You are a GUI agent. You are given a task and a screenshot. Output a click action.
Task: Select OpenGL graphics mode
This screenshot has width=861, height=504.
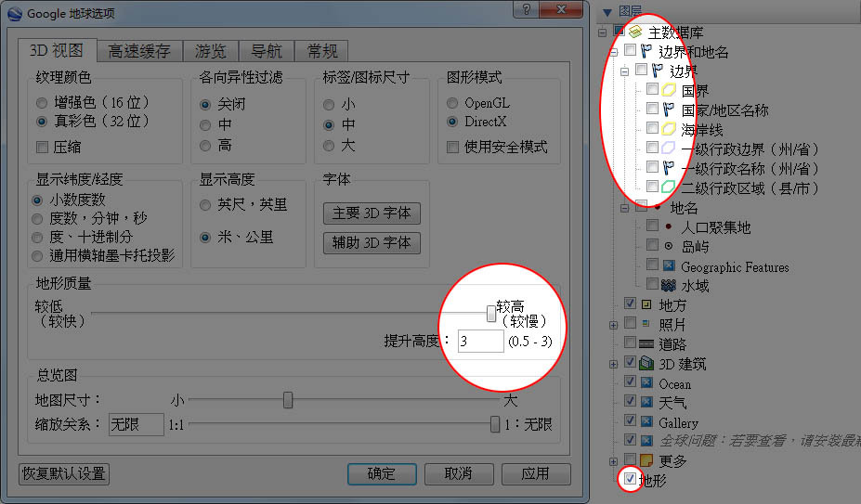[452, 103]
